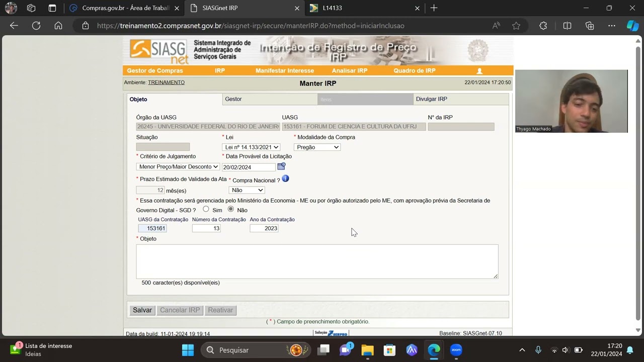Screen dimensions: 644x362
Task: Open workspaces icon in browser title bar
Action: tap(31, 8)
